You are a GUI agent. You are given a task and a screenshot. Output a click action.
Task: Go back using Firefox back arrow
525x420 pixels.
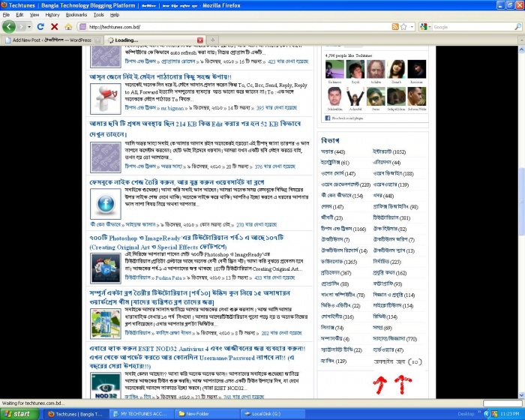point(9,27)
